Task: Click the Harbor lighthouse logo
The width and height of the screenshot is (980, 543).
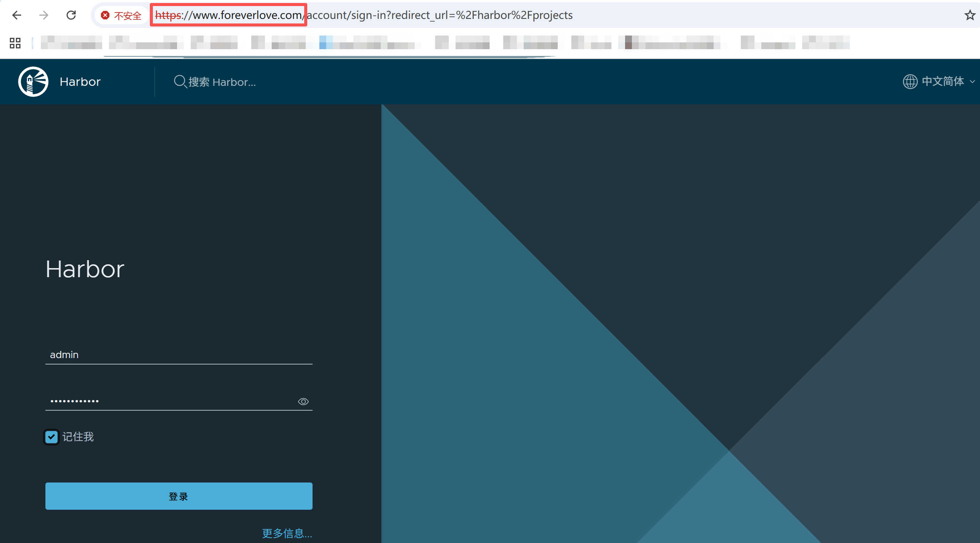Action: tap(33, 82)
